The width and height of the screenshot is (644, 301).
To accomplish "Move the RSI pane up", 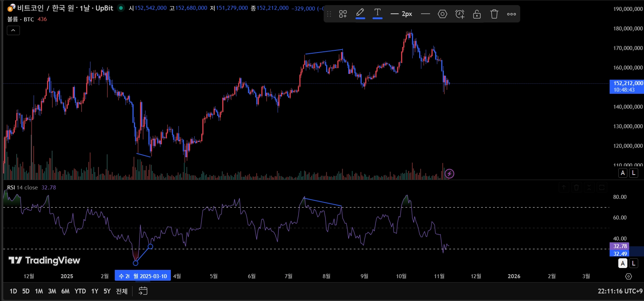I will click(x=564, y=187).
